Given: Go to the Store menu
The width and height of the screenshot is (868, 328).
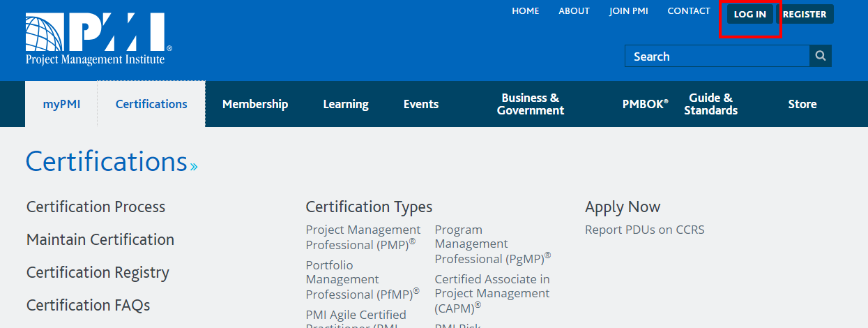Looking at the screenshot, I should [802, 104].
